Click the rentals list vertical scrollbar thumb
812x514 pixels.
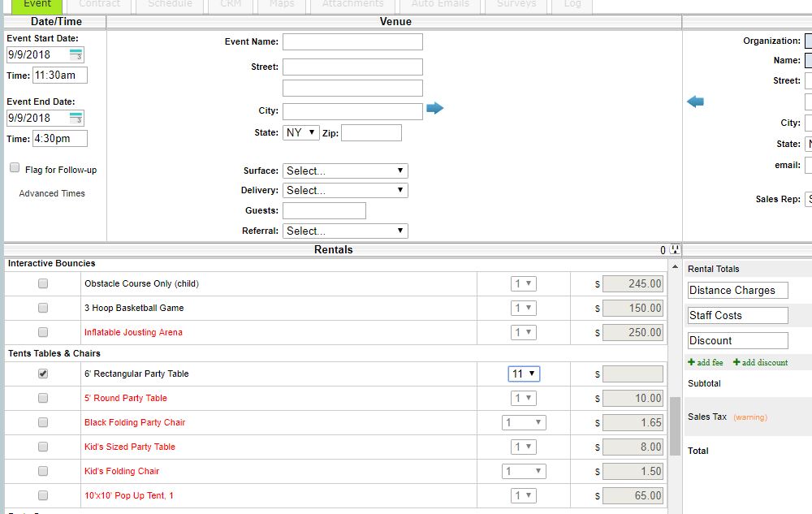click(675, 425)
